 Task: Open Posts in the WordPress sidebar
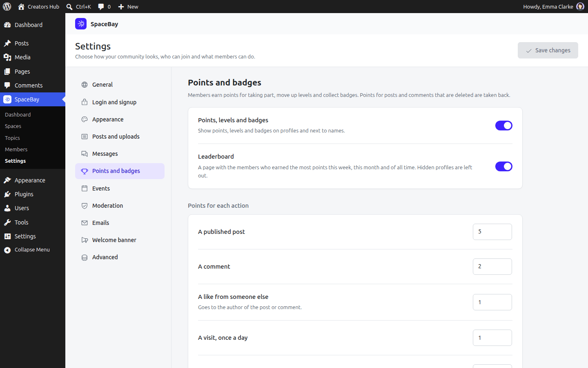(x=33, y=43)
